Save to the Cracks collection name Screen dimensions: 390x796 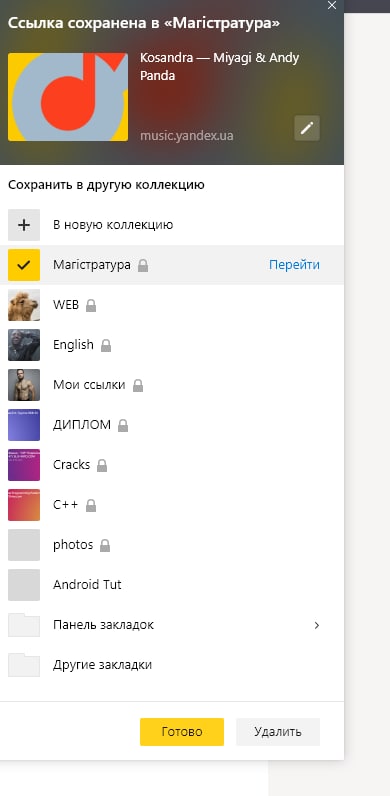coord(72,465)
